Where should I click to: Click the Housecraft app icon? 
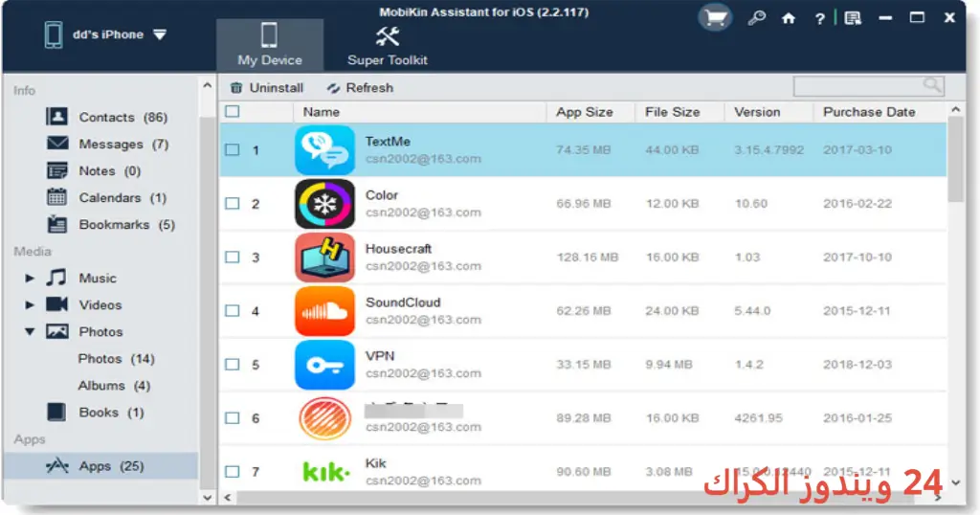(324, 257)
